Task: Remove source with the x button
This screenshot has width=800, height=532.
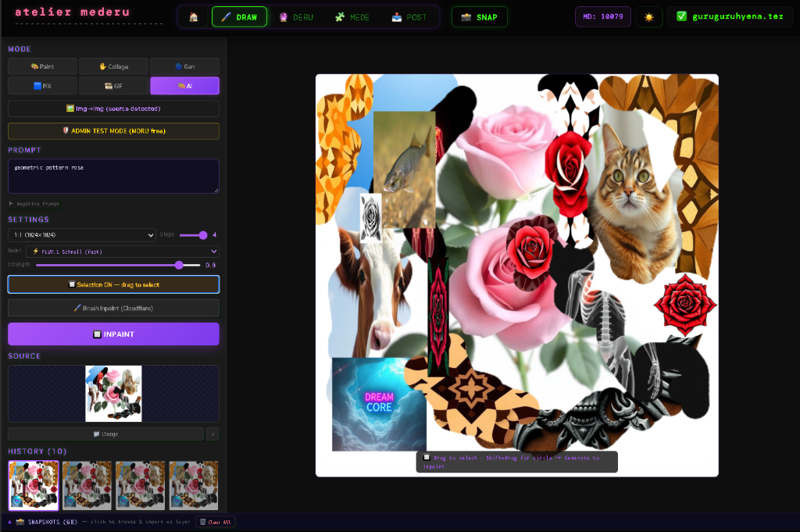Action: (212, 434)
